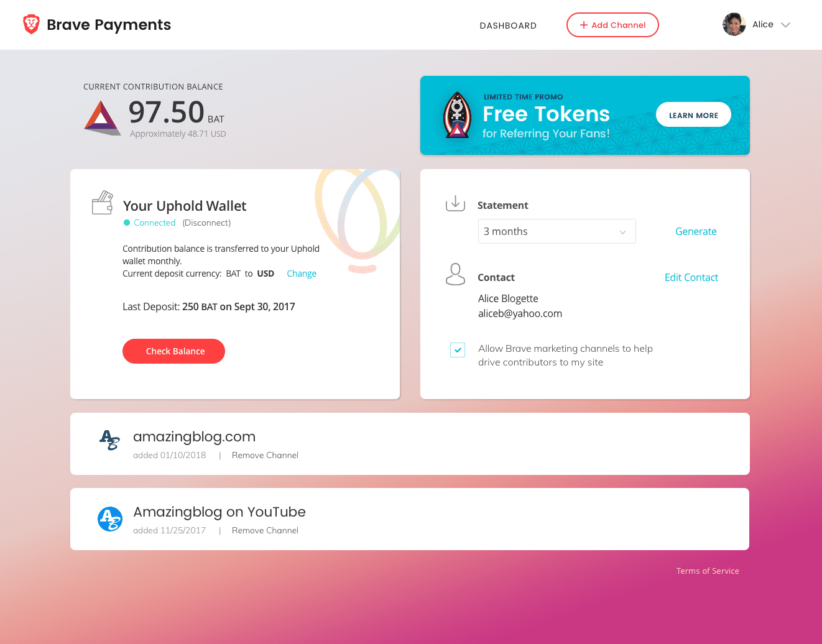Click the Amazingblog YouTube channel logo
822x644 pixels.
tap(110, 519)
